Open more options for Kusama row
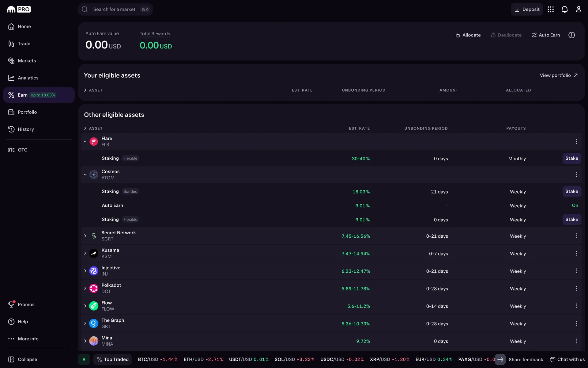This screenshot has width=588, height=368. (x=576, y=254)
